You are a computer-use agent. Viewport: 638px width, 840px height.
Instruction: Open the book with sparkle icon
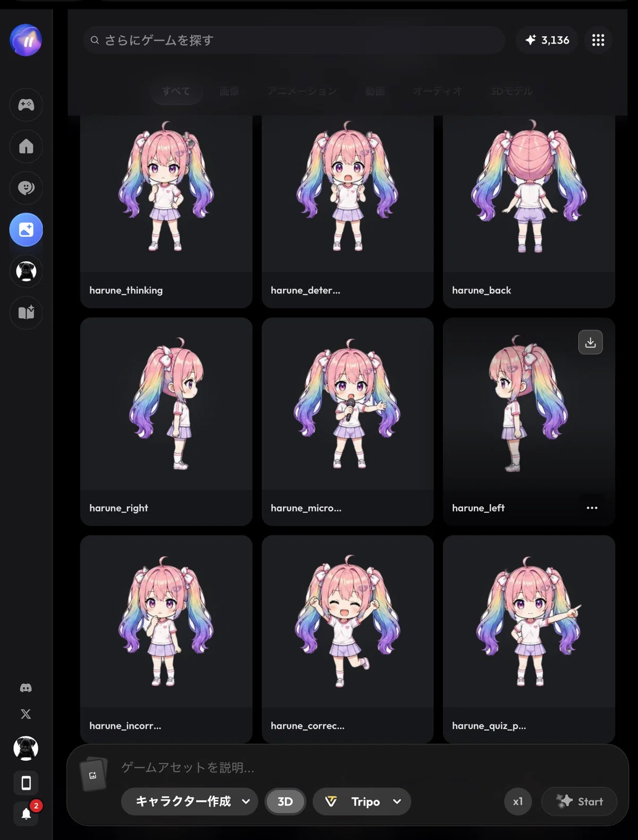[26, 313]
